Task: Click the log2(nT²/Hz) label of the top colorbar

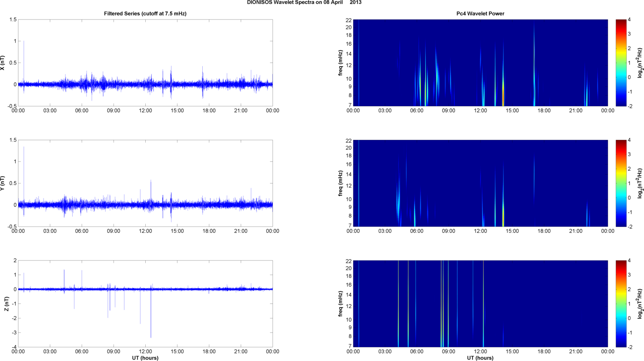Action: point(640,63)
